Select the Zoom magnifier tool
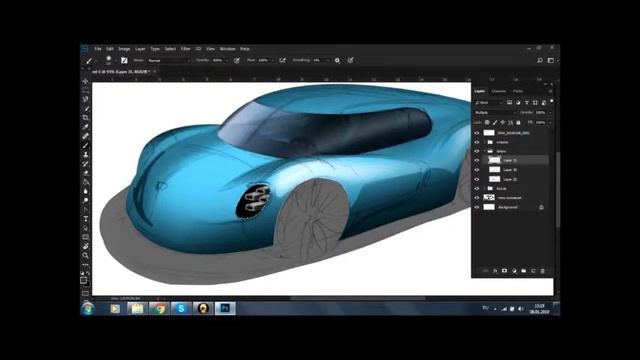640x360 pixels. pyautogui.click(x=85, y=256)
